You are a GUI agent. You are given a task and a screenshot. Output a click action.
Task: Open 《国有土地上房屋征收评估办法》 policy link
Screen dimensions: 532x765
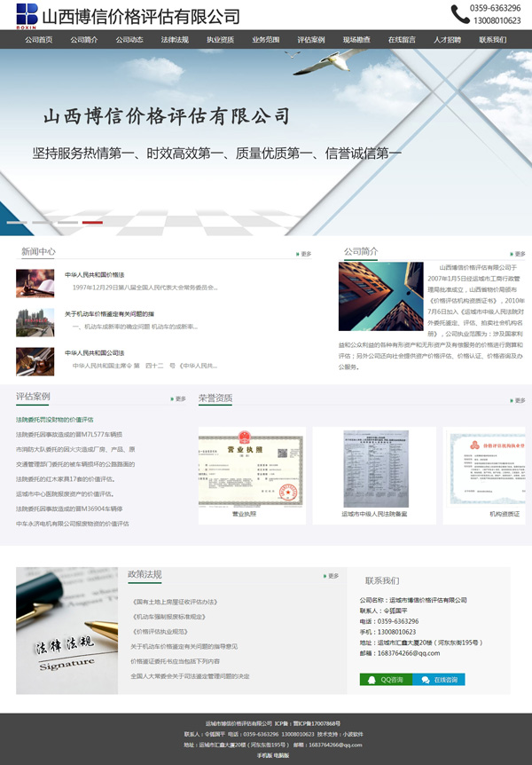[x=174, y=602]
